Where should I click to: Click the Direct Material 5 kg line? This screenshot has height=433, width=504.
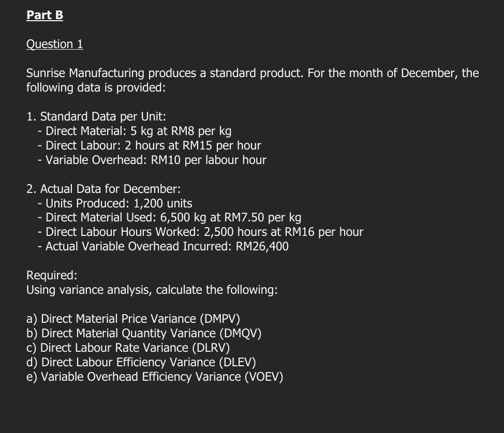[138, 131]
